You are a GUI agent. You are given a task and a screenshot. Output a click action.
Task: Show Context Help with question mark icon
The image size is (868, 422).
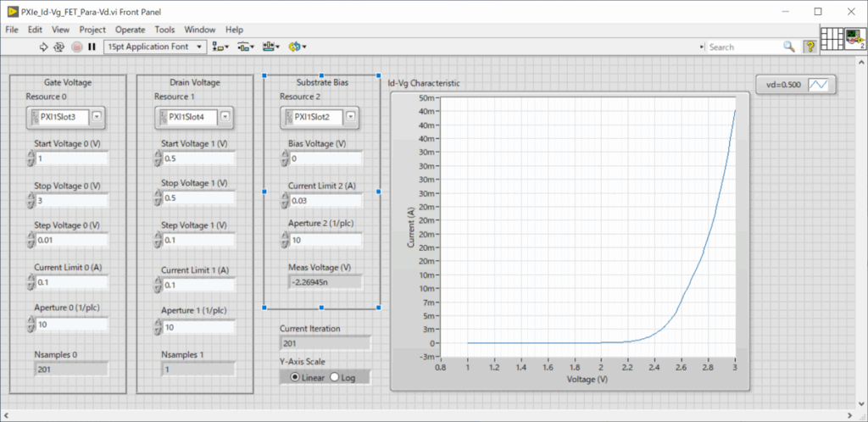coord(810,47)
